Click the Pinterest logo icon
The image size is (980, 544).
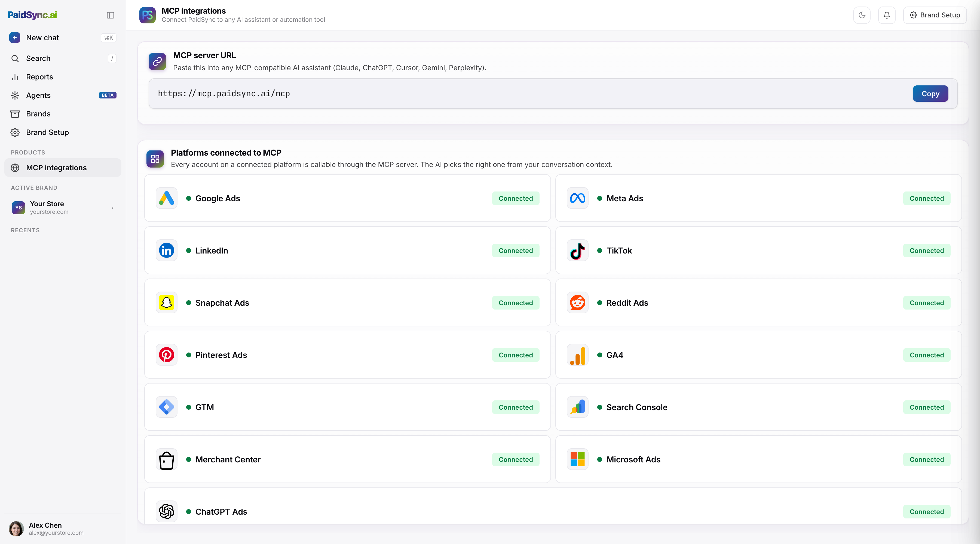166,355
